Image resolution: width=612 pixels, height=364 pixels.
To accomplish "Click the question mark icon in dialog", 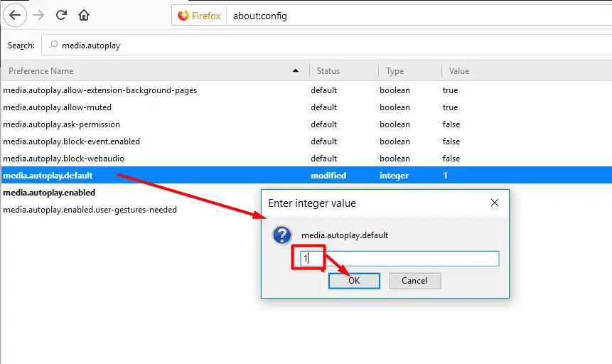I will 281,235.
